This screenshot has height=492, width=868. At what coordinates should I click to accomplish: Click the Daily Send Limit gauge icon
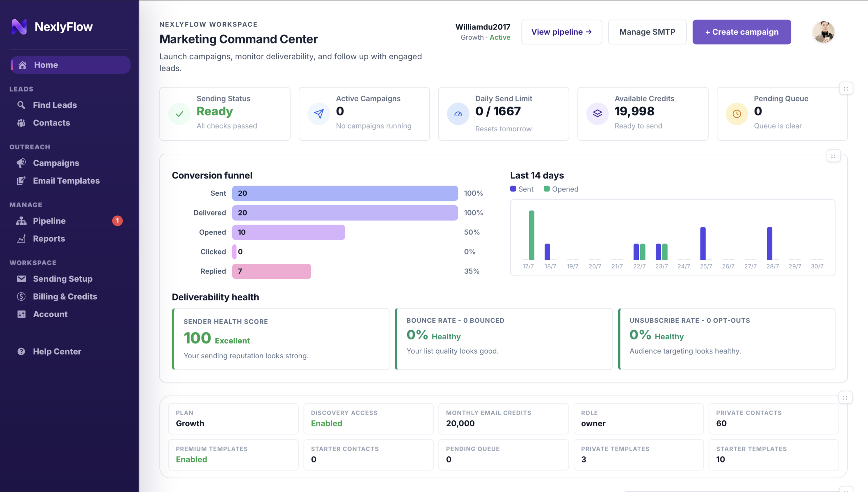coord(458,114)
